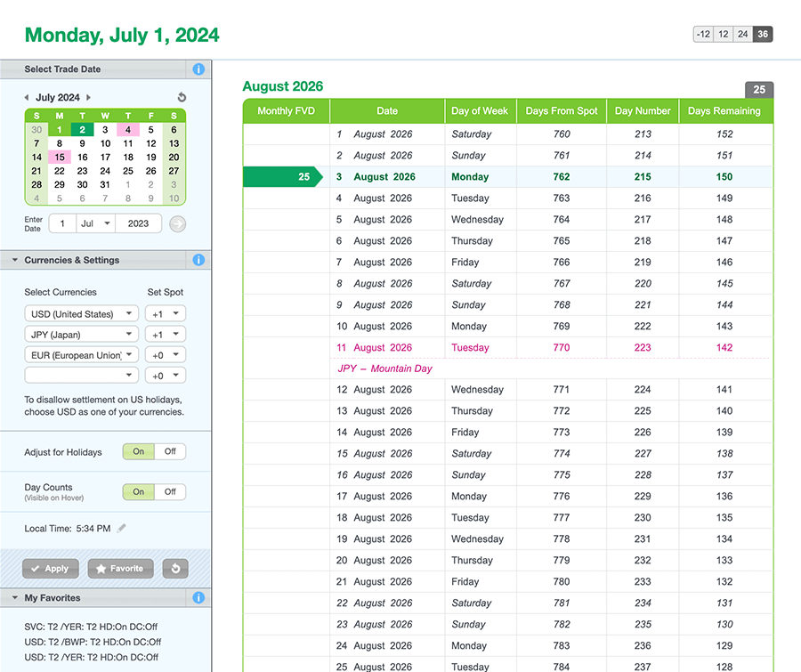Viewport: 801px width, 672px height.
Task: Collapse the My Favorites section
Action: coord(15,597)
